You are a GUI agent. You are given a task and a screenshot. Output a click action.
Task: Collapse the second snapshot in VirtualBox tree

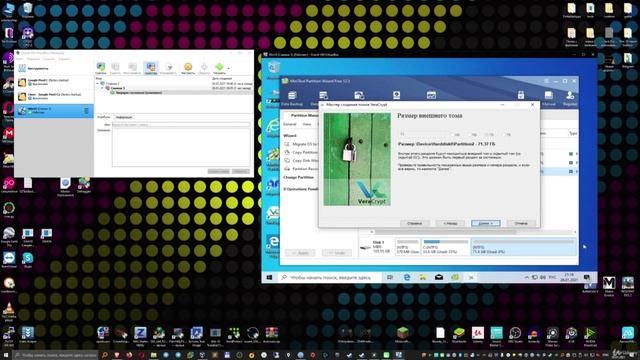[x=102, y=88]
